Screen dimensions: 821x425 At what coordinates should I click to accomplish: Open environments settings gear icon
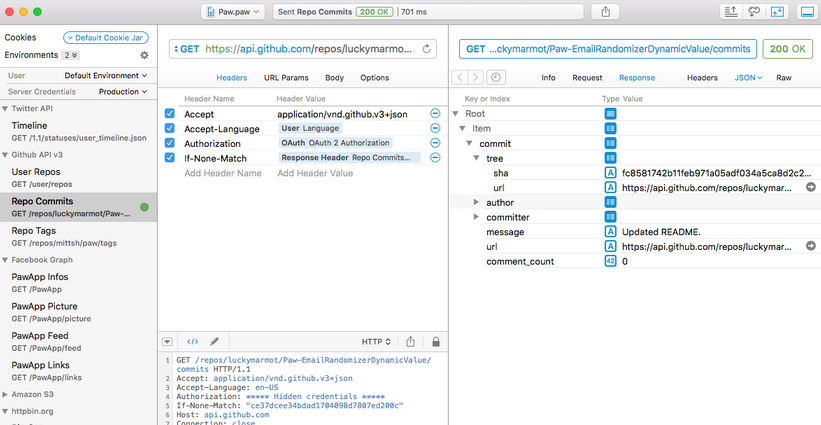tap(145, 55)
